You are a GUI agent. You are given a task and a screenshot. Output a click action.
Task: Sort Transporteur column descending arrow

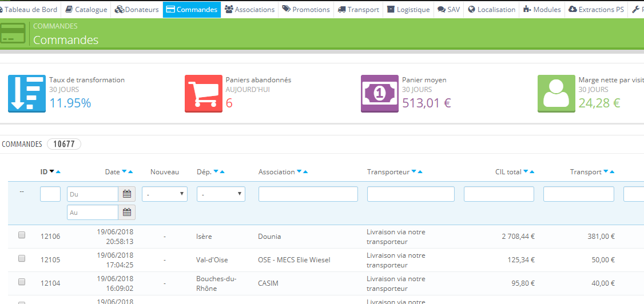tap(414, 172)
